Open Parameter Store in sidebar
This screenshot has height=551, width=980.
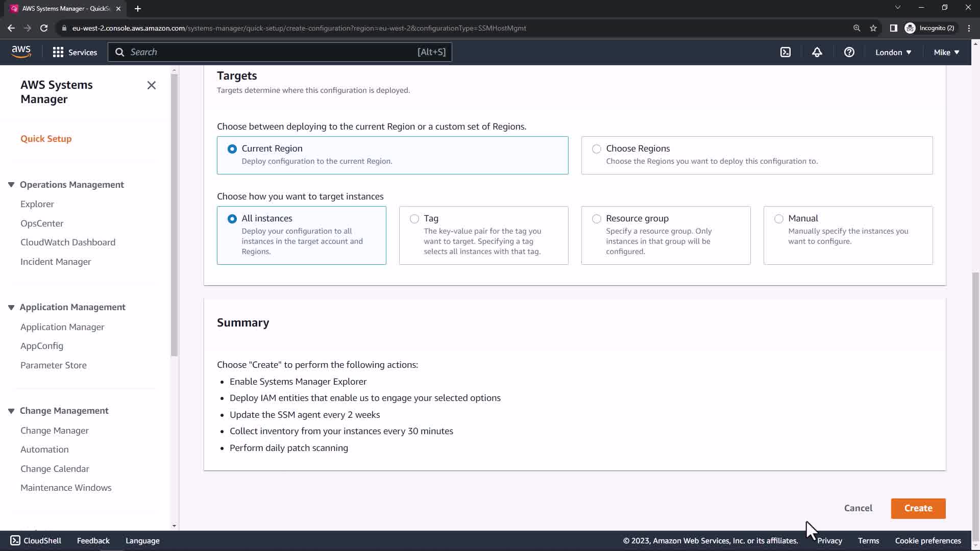[54, 365]
